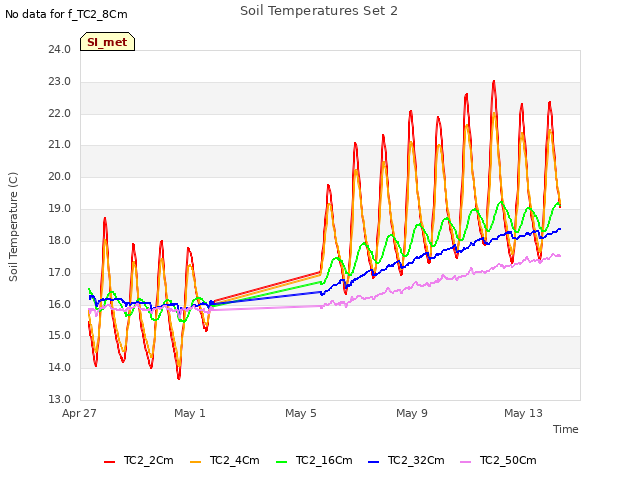The height and width of the screenshot is (480, 640).
Task: Click the May 13 x-axis tick label
Action: (x=523, y=413)
